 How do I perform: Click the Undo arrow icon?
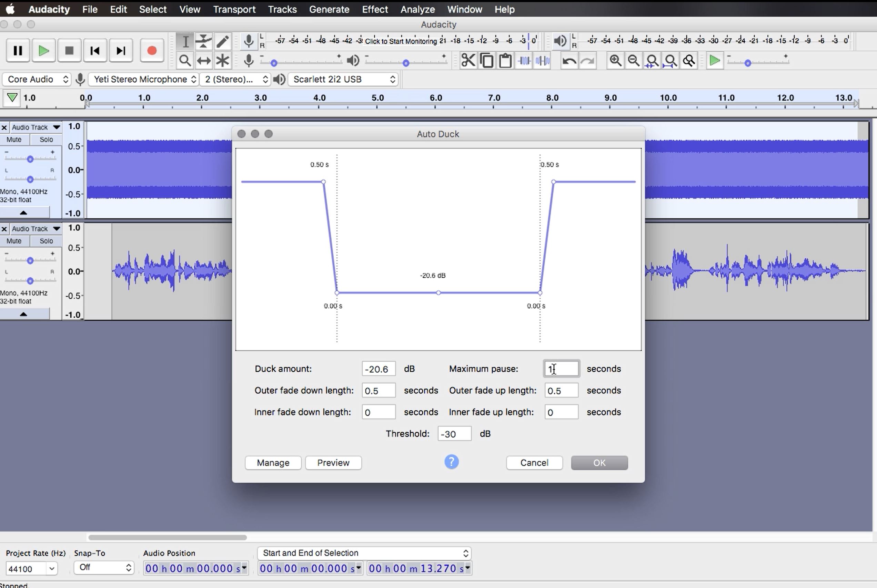568,60
